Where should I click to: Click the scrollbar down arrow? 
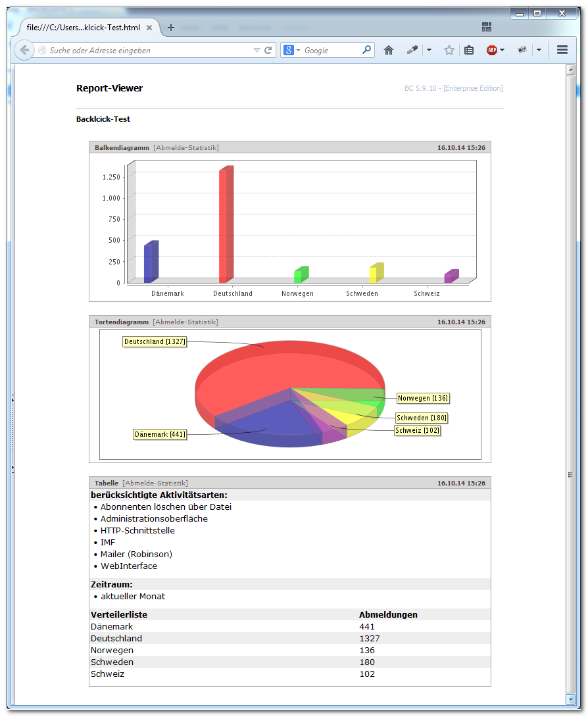(570, 699)
